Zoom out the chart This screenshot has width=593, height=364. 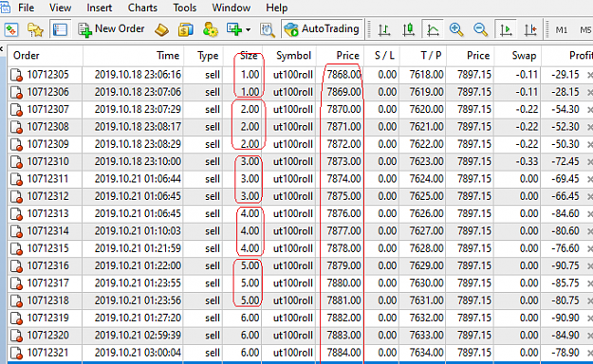[x=480, y=29]
